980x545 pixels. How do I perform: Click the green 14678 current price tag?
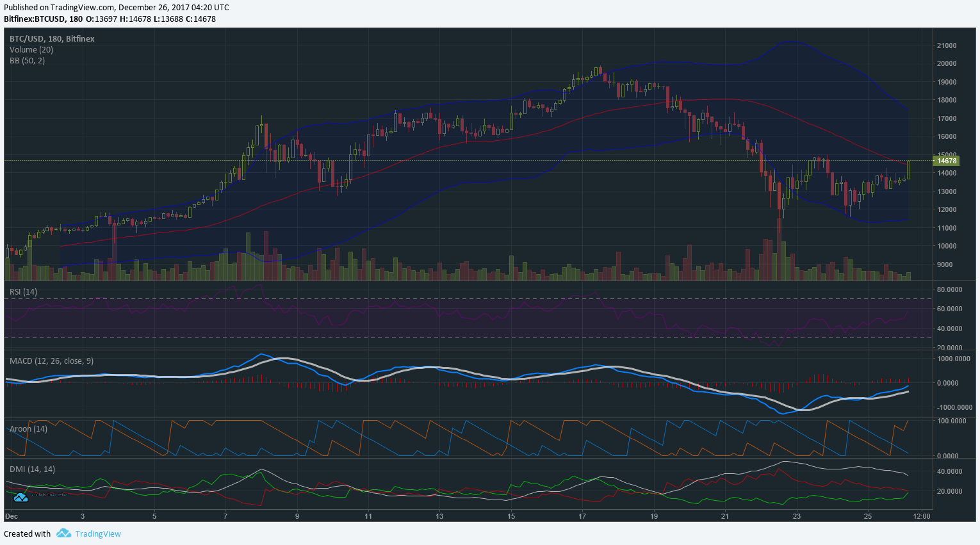pos(947,161)
